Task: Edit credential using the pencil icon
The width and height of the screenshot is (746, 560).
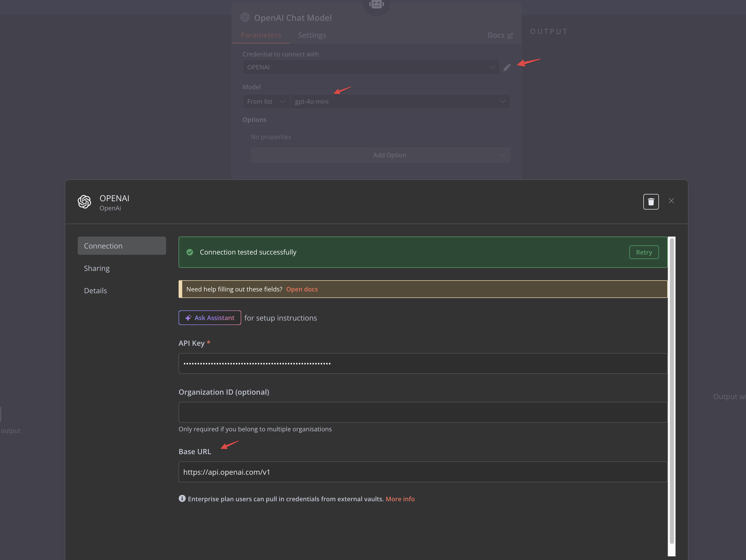Action: point(507,68)
